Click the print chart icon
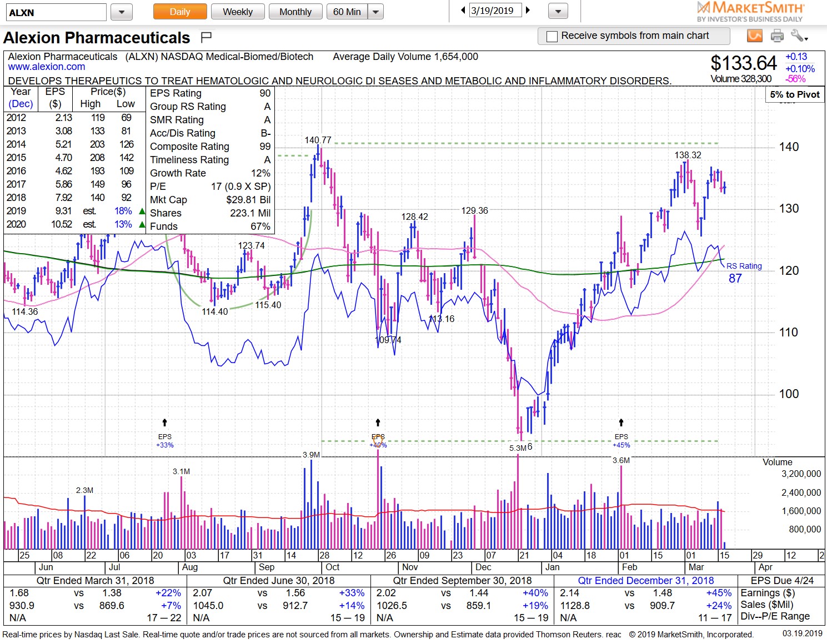 click(777, 36)
